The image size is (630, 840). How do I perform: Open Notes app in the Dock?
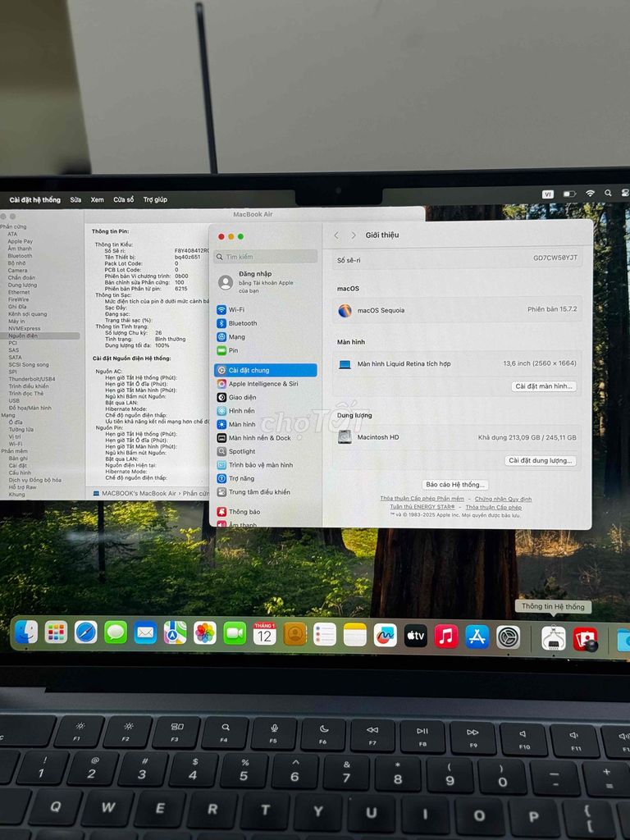354,636
